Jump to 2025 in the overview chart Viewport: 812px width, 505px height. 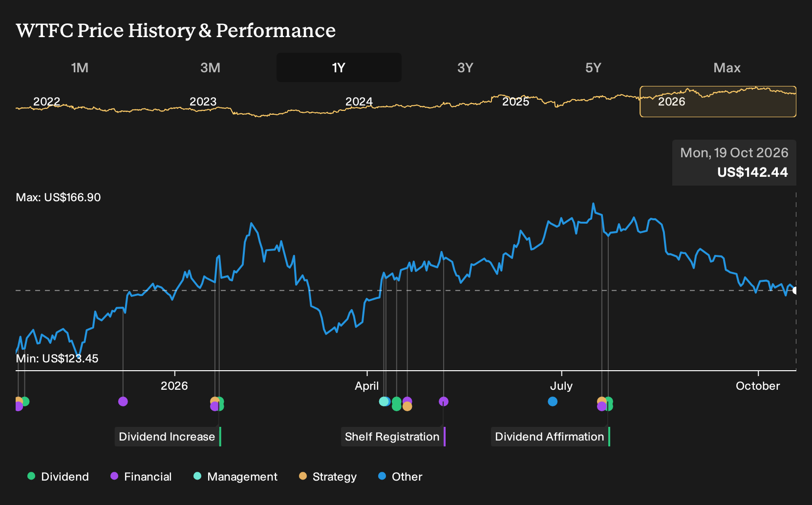pyautogui.click(x=516, y=102)
